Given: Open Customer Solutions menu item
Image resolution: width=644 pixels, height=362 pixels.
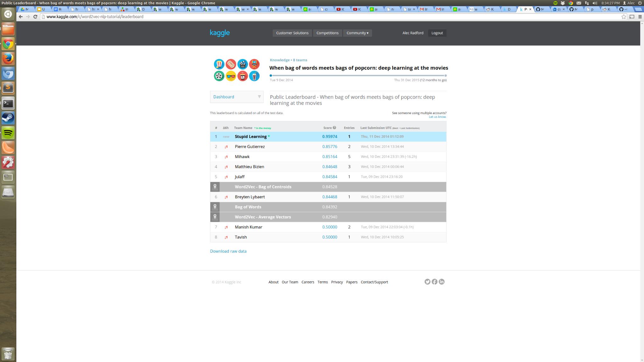Looking at the screenshot, I should (292, 33).
